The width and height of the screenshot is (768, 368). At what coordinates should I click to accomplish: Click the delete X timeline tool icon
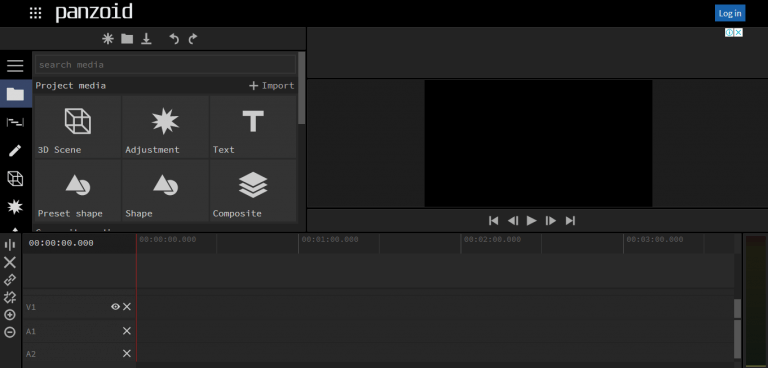click(10, 263)
